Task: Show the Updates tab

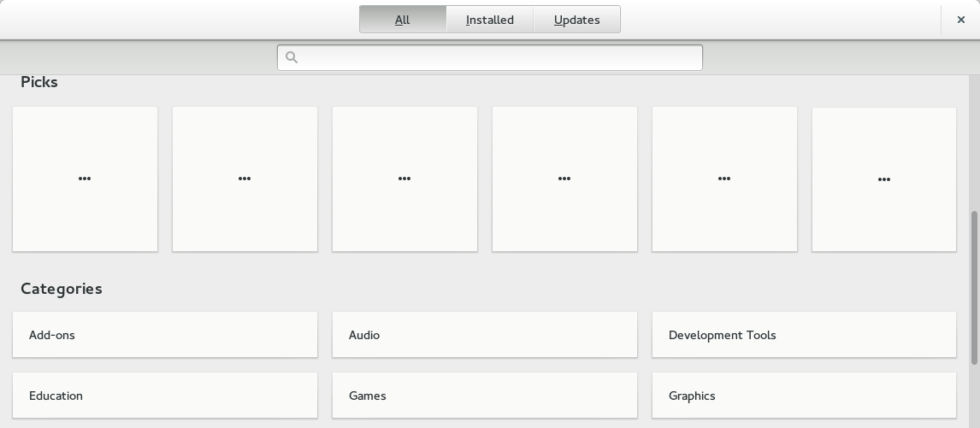Action: pos(576,20)
